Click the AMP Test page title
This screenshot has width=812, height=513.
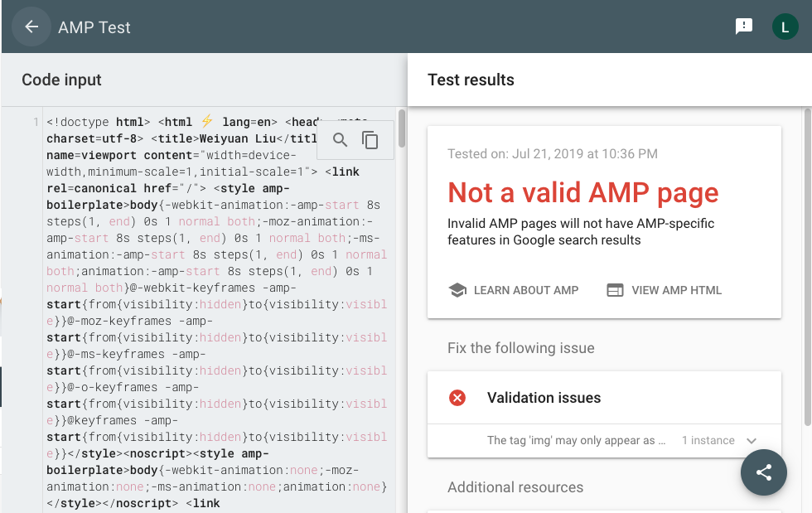click(94, 27)
